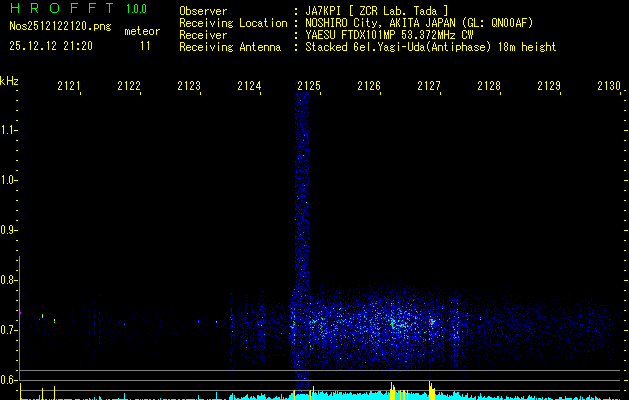The image size is (629, 400).
Task: Select the version number 1.0.0
Action: click(x=136, y=9)
